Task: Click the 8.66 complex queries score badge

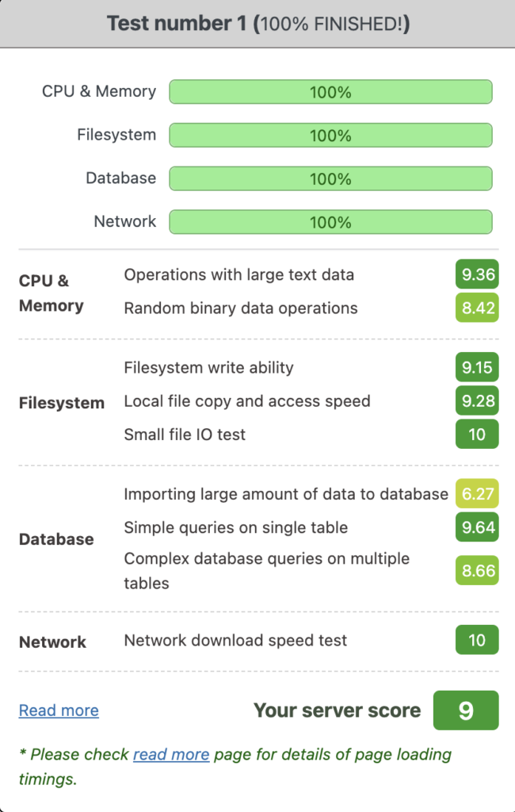Action: click(x=477, y=571)
